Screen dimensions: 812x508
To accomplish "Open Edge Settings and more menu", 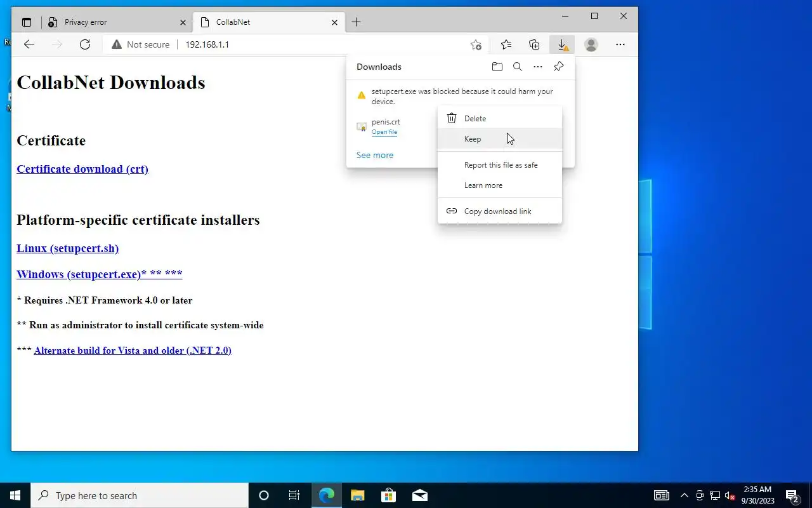I will point(620,44).
